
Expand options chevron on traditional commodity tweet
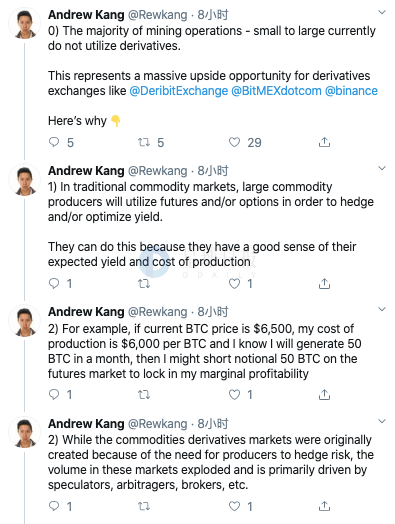click(382, 168)
